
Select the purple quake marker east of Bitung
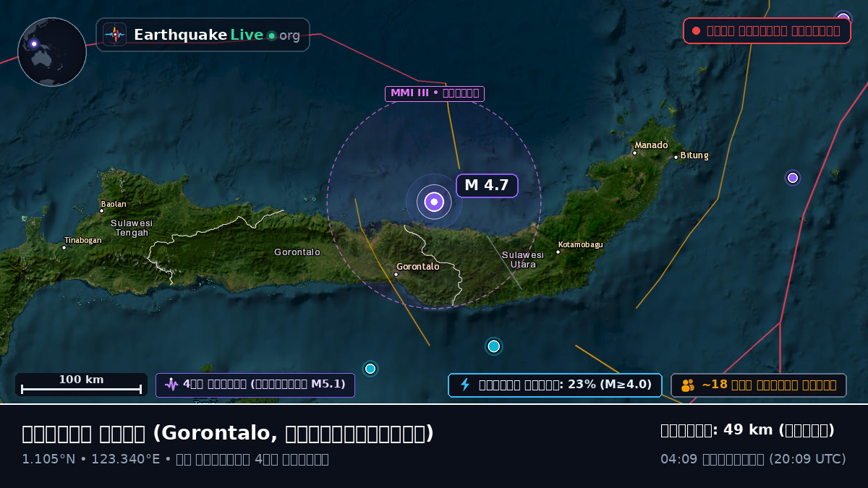click(793, 178)
